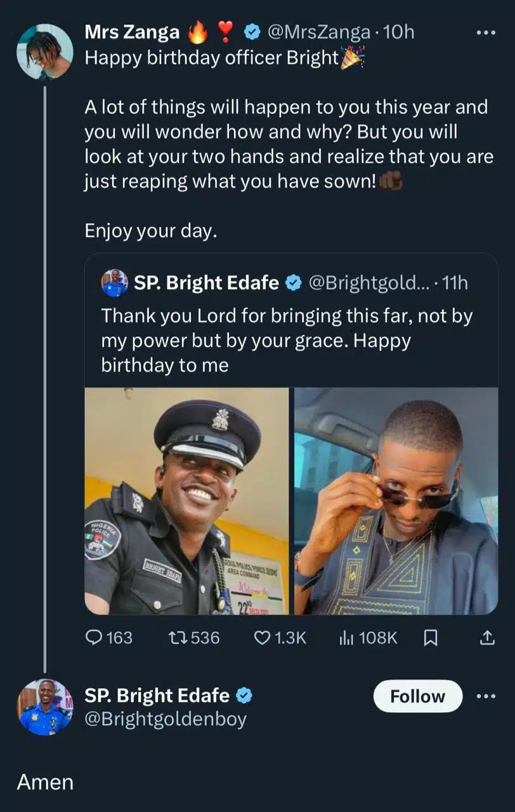
Task: Click the 10h timestamp on Mrs Zanga's tweet
Action: (x=400, y=31)
